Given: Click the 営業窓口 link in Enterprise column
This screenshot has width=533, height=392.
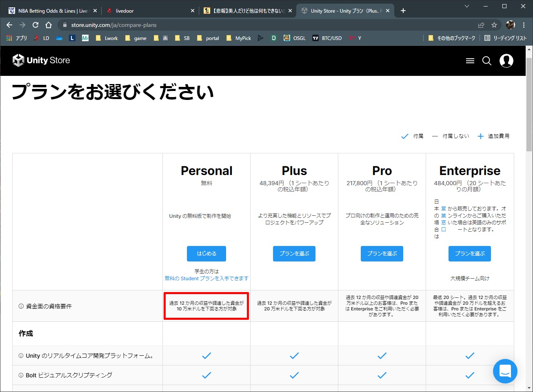Looking at the screenshot, I should tap(444, 219).
